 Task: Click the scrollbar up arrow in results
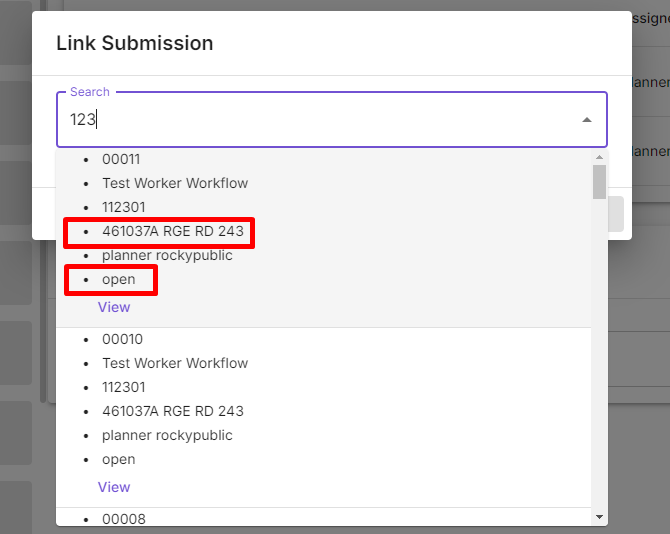599,157
